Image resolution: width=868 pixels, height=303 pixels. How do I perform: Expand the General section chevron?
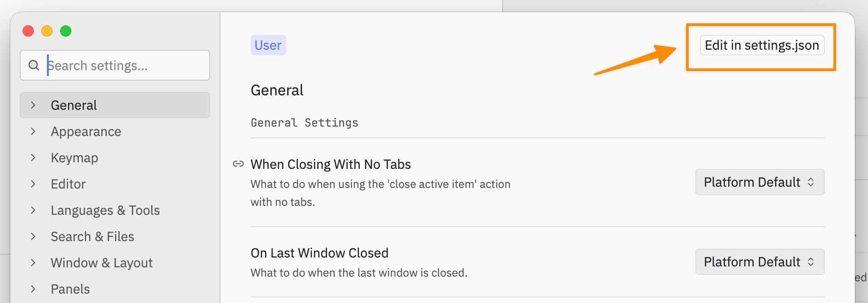33,105
